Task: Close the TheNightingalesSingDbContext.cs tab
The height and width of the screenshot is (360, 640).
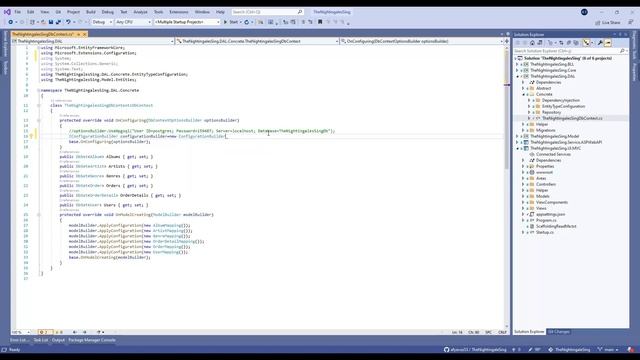Action: tap(85, 34)
